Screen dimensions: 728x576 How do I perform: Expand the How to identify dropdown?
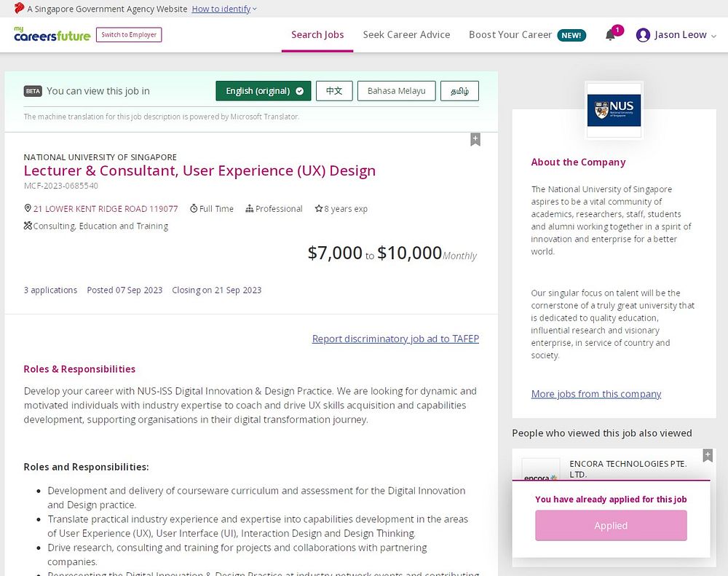tap(224, 9)
